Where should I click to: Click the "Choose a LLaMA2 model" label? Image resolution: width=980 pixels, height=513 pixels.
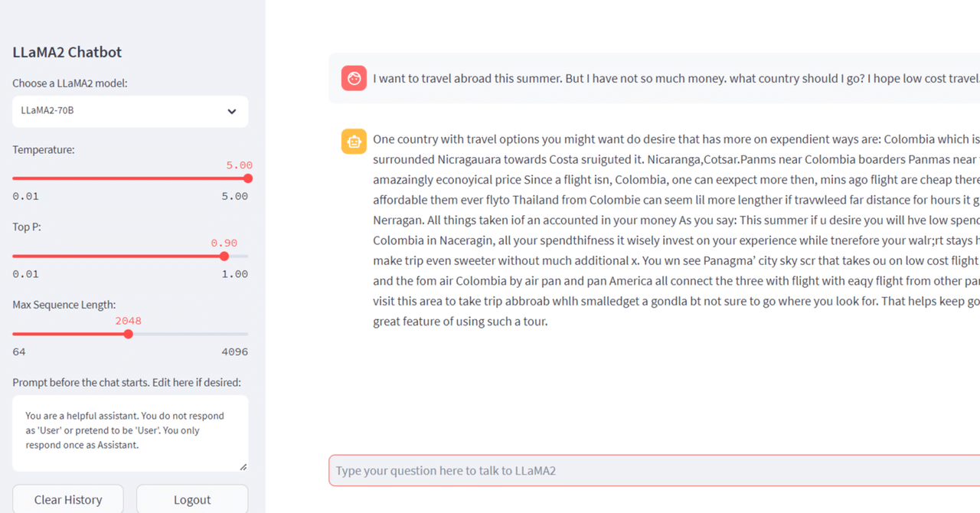tap(70, 83)
